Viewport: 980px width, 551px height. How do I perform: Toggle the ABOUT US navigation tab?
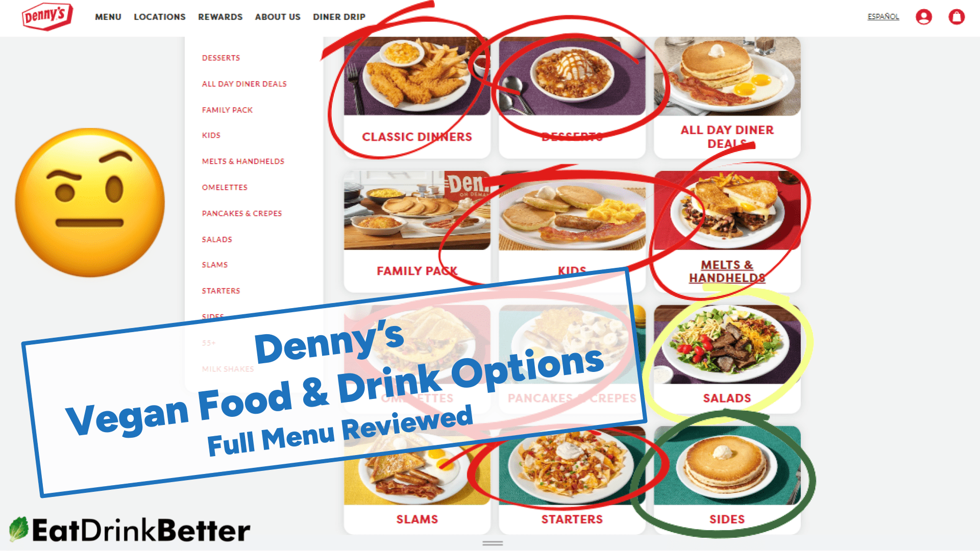point(277,17)
